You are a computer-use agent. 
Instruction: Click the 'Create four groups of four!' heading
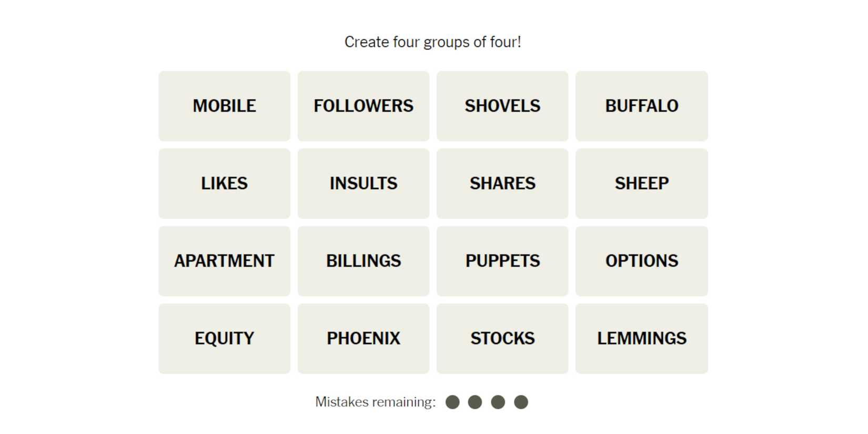(x=432, y=42)
